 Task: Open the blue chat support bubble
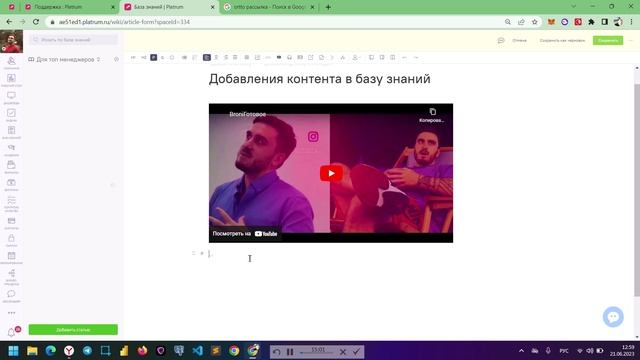(x=613, y=317)
